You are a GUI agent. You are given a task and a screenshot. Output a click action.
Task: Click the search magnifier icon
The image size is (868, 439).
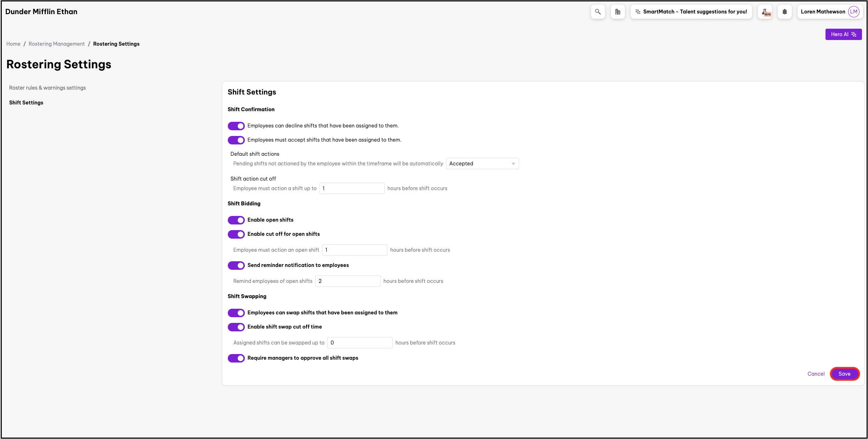pos(598,12)
